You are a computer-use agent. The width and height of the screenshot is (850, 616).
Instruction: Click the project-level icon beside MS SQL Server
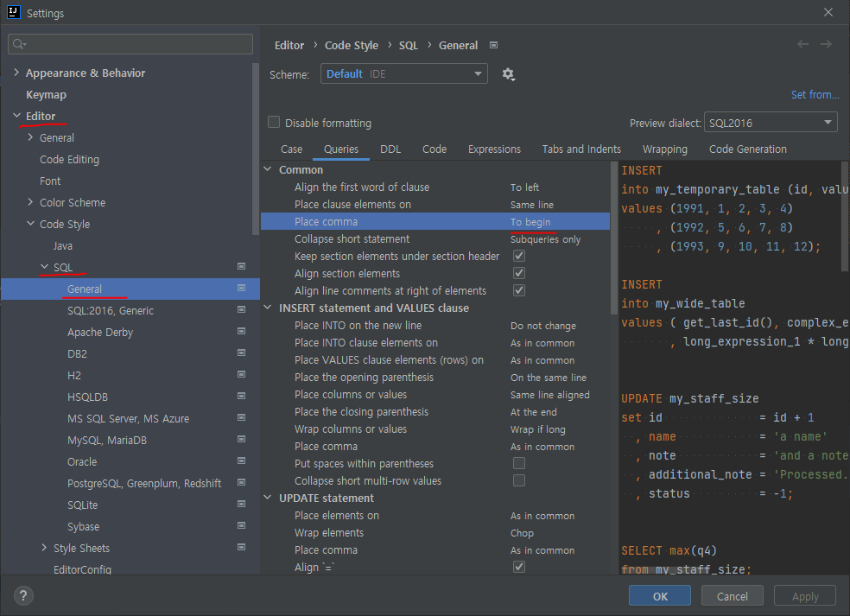click(x=241, y=417)
